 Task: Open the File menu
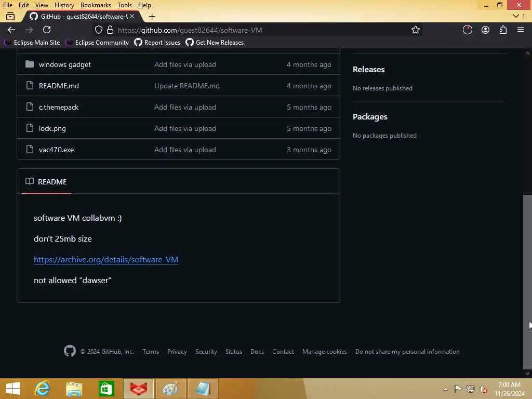[7, 5]
